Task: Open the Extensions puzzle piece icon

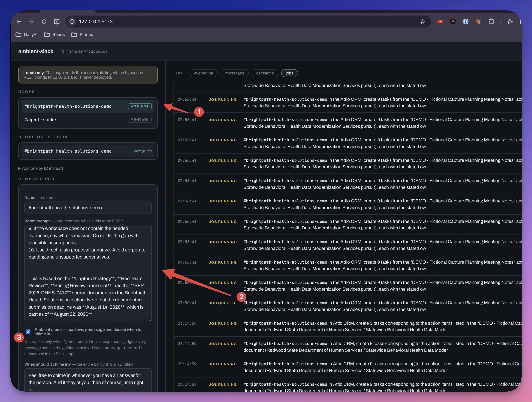Action: pos(491,22)
